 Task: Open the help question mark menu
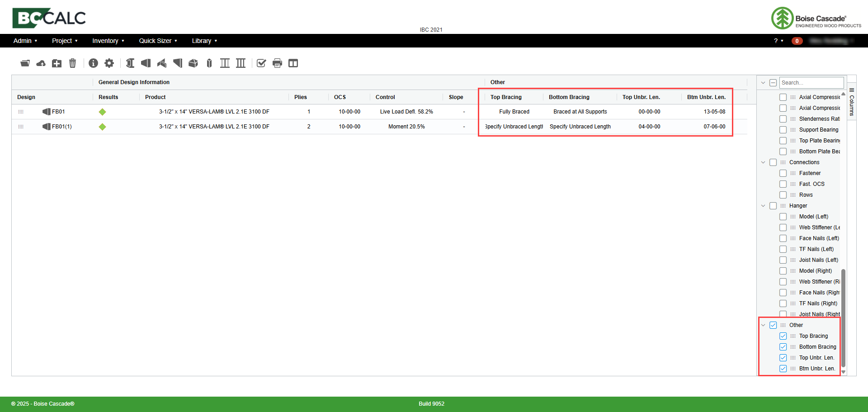778,41
